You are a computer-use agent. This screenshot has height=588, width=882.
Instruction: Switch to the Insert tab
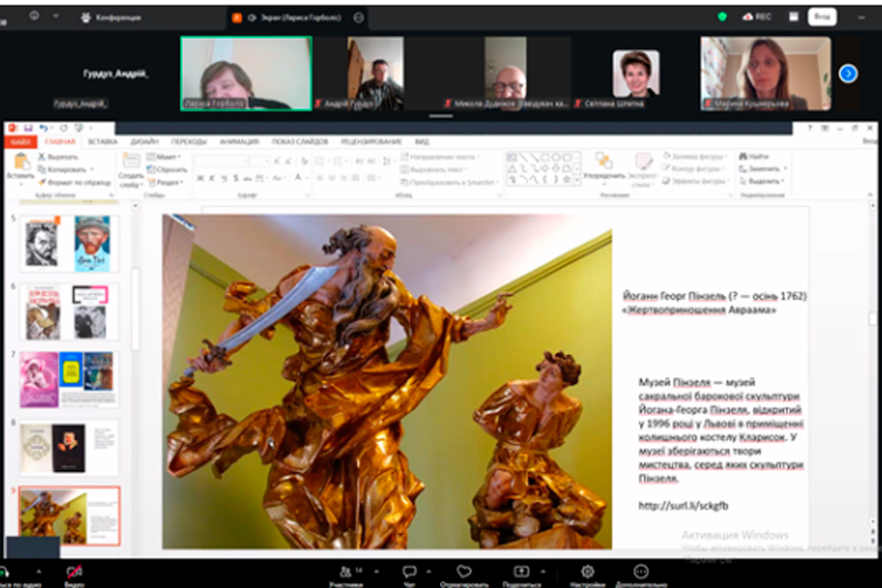point(102,142)
